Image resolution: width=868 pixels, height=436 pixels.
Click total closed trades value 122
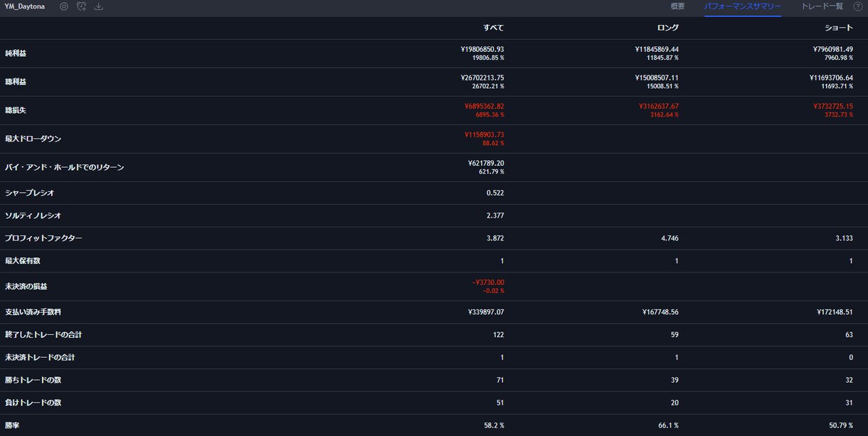click(x=498, y=335)
